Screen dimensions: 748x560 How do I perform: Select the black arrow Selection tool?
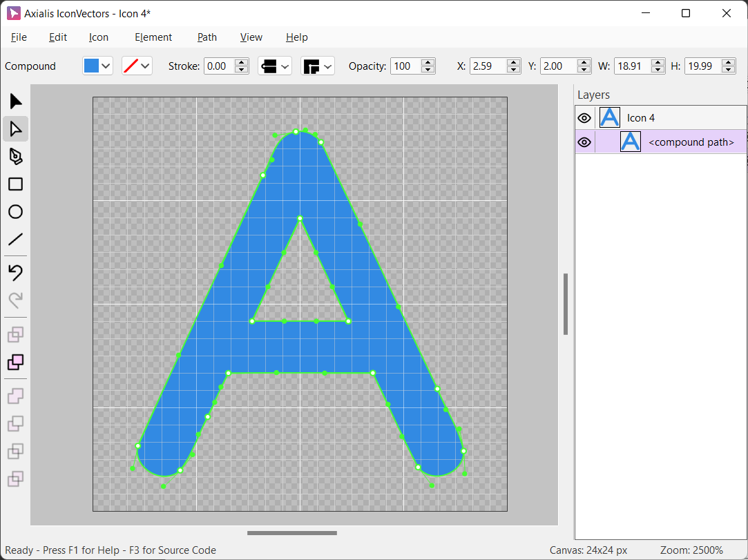tap(15, 102)
